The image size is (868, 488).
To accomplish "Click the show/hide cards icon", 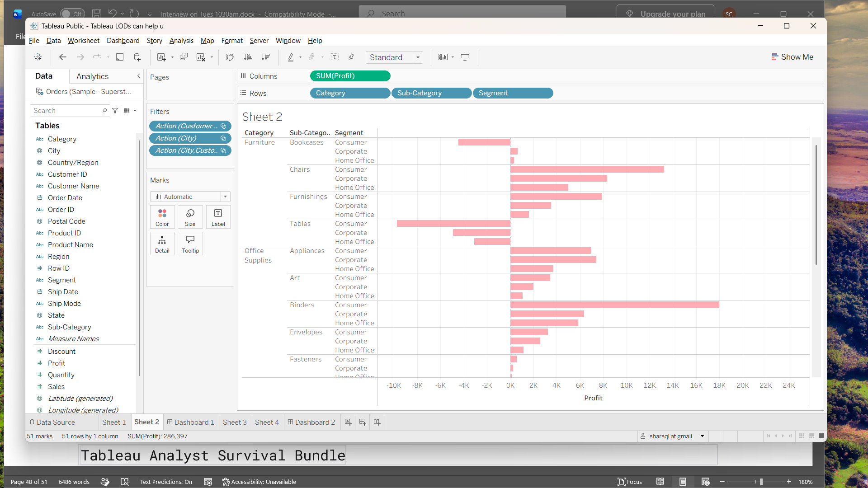I will (443, 57).
